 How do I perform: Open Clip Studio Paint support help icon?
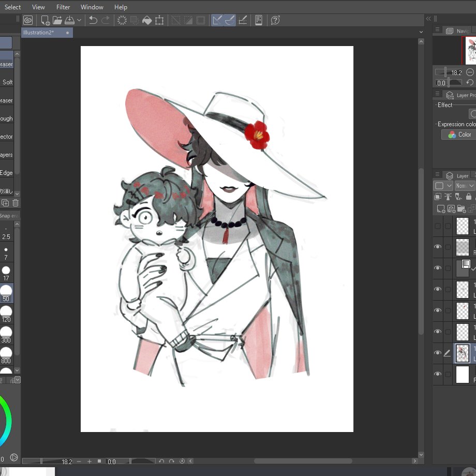275,20
